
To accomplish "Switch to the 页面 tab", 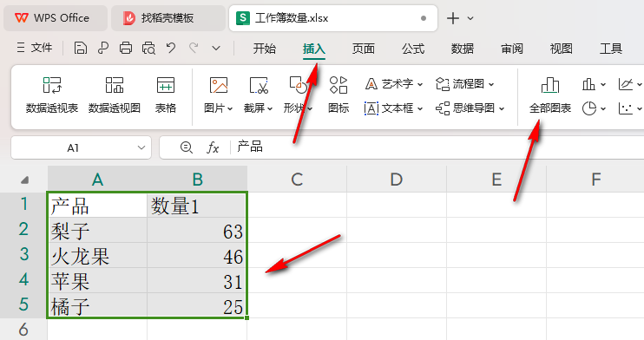I will tap(364, 49).
